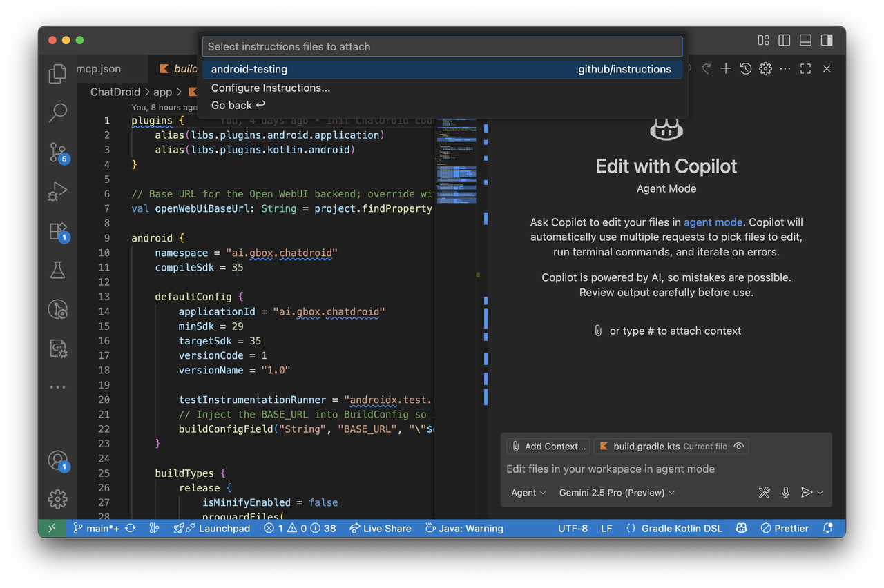Open the Gemini 2.5 Pro model picker
The image size is (884, 588).
pos(617,492)
